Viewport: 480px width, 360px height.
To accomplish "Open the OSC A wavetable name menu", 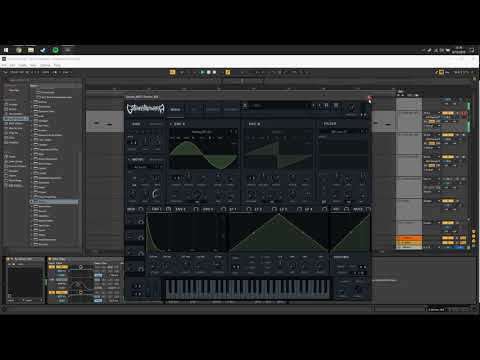I will (x=202, y=132).
